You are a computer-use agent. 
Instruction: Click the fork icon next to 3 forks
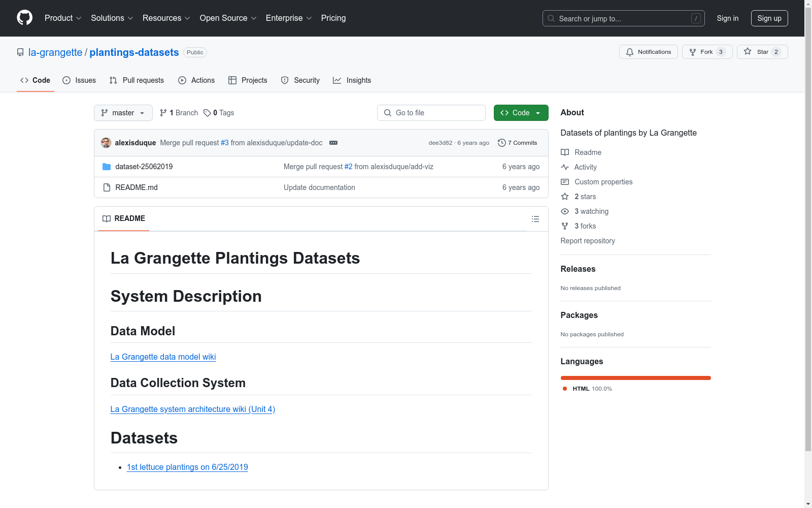pyautogui.click(x=565, y=226)
